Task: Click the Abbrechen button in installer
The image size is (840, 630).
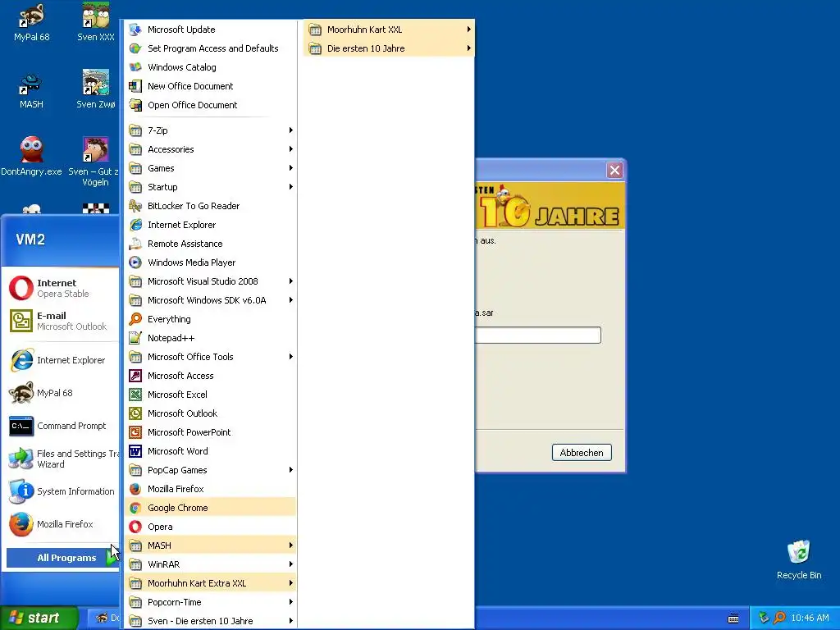Action: (582, 453)
